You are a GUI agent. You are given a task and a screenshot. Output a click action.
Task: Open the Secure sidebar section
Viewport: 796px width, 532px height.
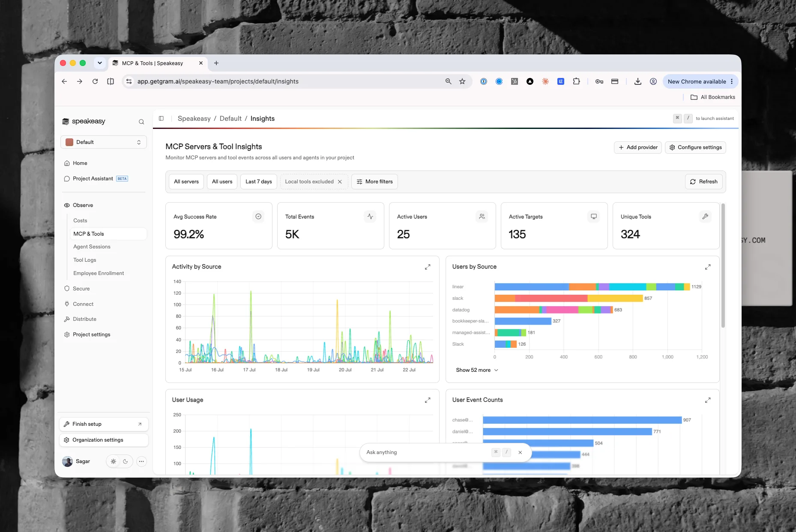[x=81, y=289]
